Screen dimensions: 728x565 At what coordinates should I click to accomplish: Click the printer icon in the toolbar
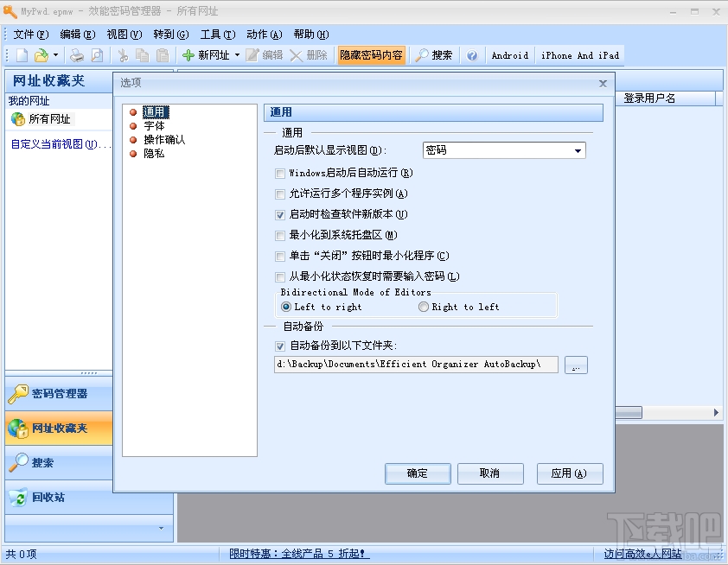76,54
